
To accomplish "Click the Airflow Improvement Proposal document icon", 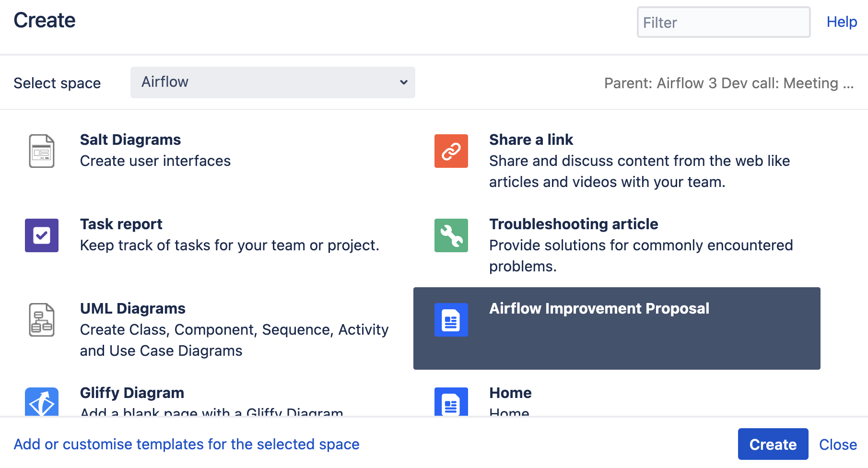I will point(451,320).
